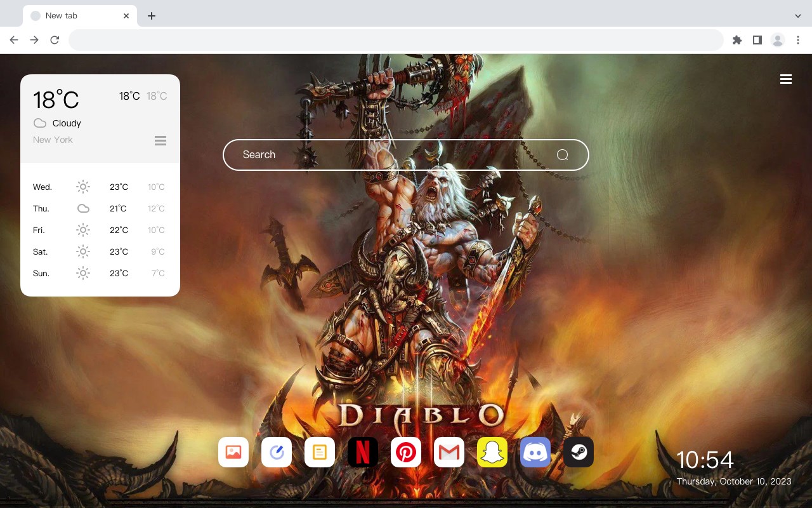Click the sunny icon for Sun.
Viewport: 812px width, 508px height.
[83, 273]
